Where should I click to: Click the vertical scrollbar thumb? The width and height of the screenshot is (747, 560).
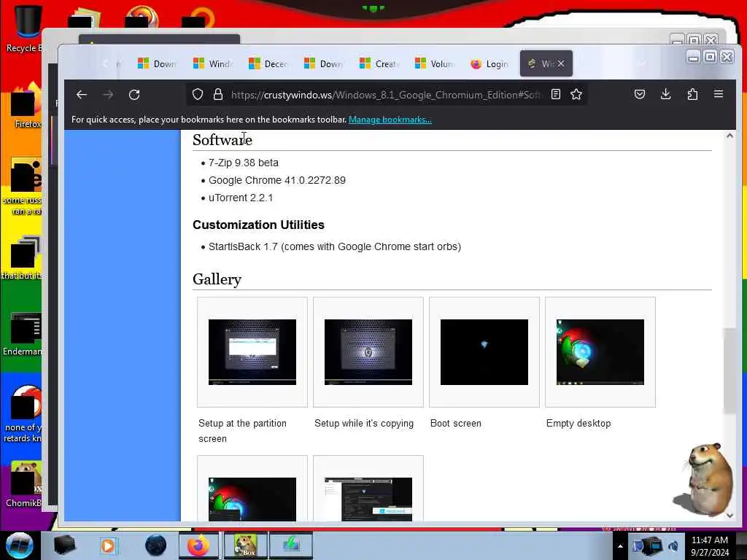pos(729,370)
